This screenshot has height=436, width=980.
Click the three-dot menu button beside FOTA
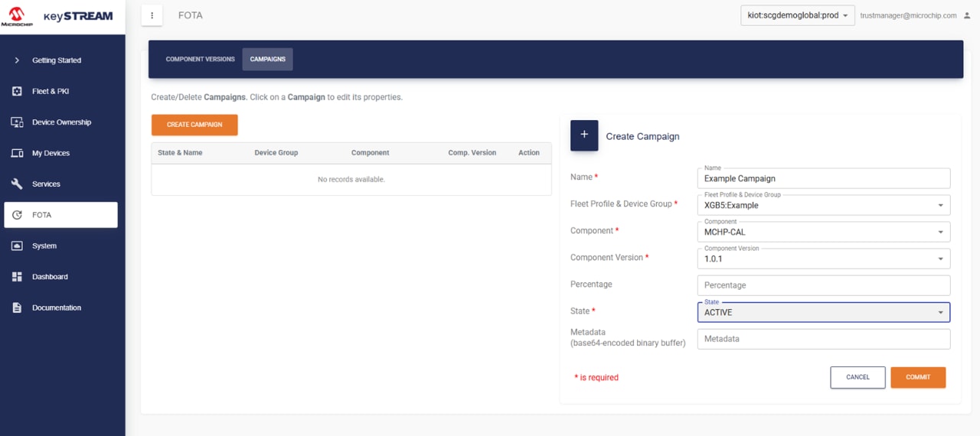[152, 15]
